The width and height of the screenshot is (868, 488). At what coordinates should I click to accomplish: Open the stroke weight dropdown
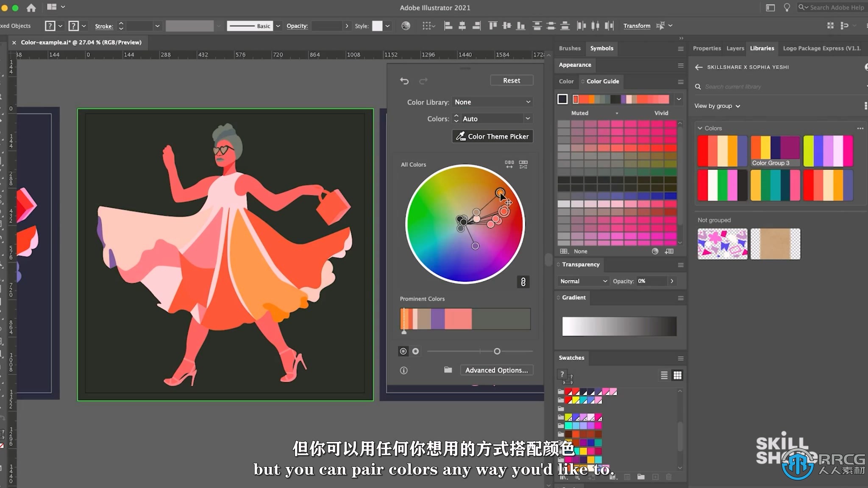coord(157,26)
